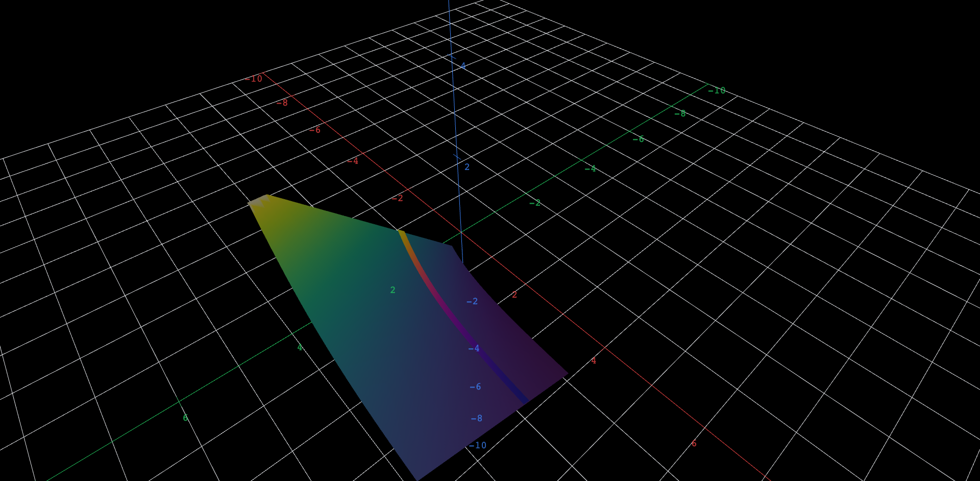
Task: Click the red axis label 2
Action: (x=514, y=295)
